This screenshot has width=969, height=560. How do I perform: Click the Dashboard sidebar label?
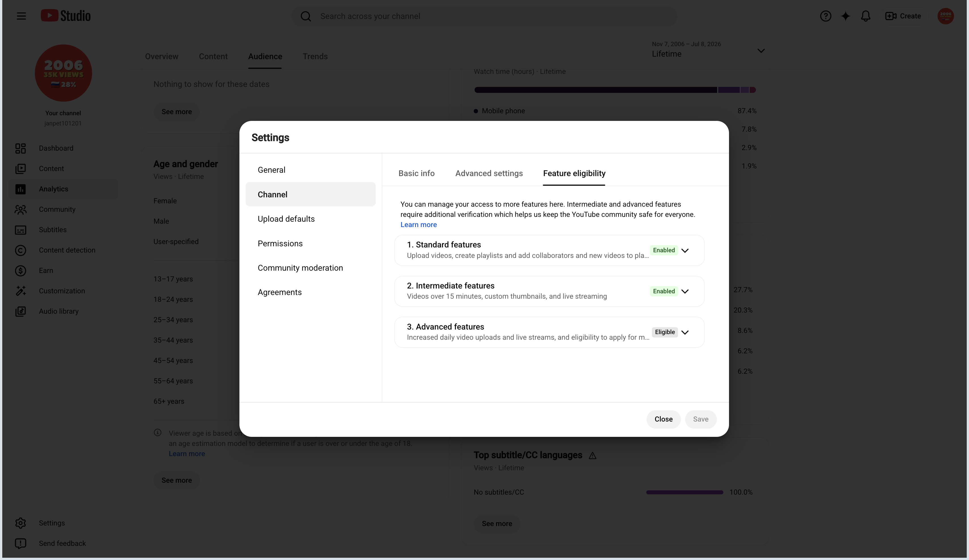[56, 148]
